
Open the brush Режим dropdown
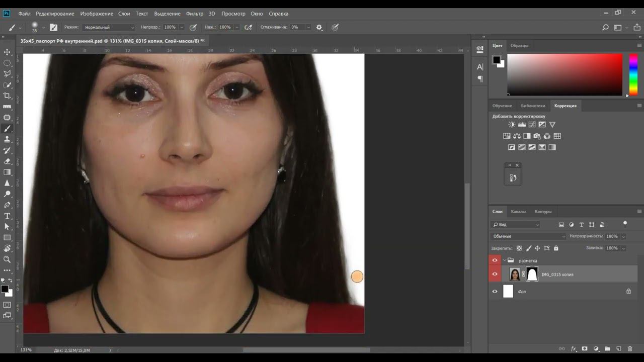point(109,27)
